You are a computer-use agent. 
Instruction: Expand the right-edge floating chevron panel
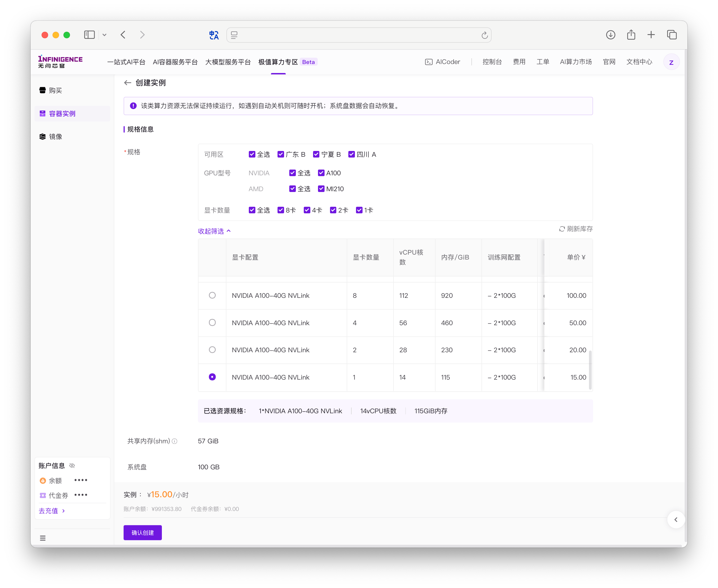tap(676, 520)
